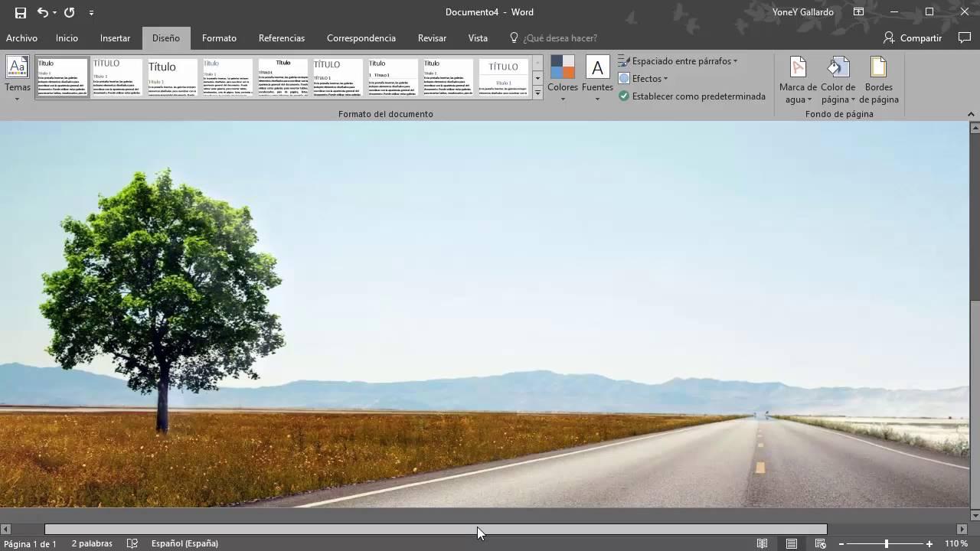Switch to the Revisar tab
Image resolution: width=980 pixels, height=551 pixels.
coord(432,38)
